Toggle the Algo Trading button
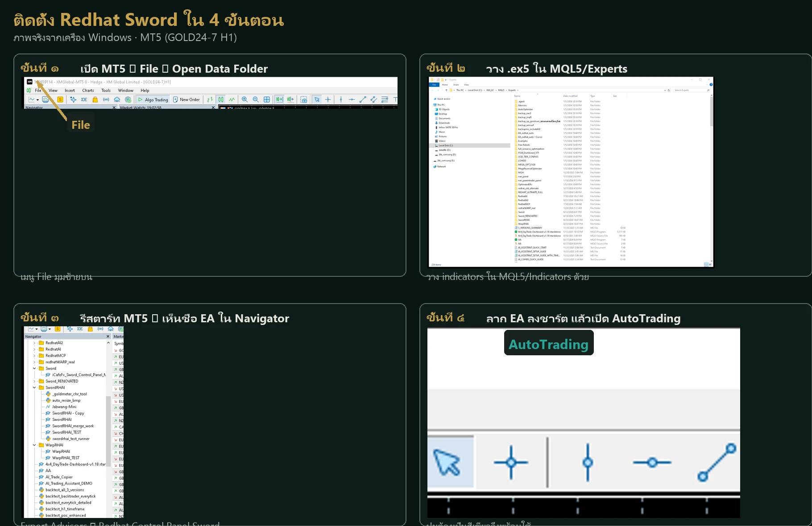Screen dimensions: 812x526 [153, 99]
